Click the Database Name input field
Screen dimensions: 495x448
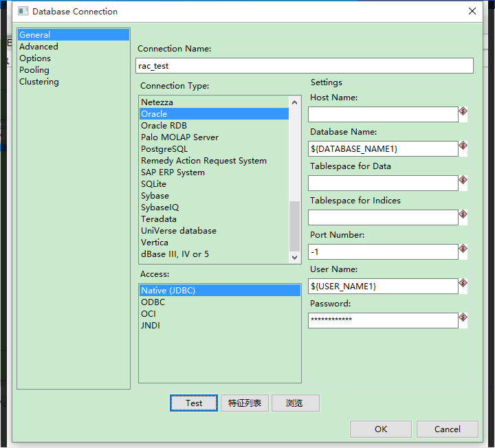[x=383, y=148]
